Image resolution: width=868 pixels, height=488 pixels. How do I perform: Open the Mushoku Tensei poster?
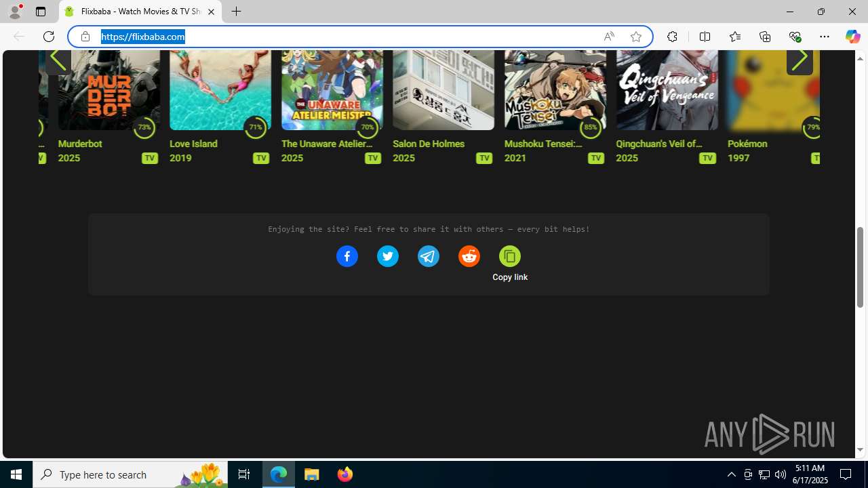pos(555,89)
